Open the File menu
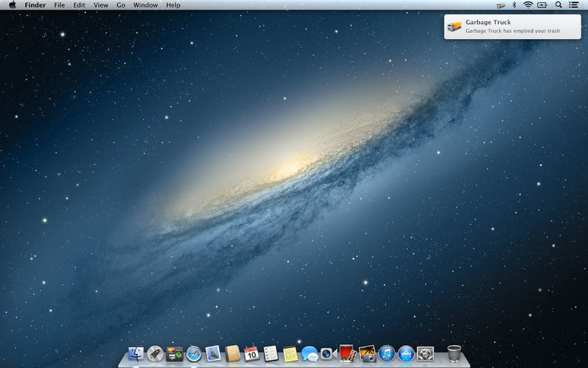Image resolution: width=588 pixels, height=368 pixels. [60, 5]
